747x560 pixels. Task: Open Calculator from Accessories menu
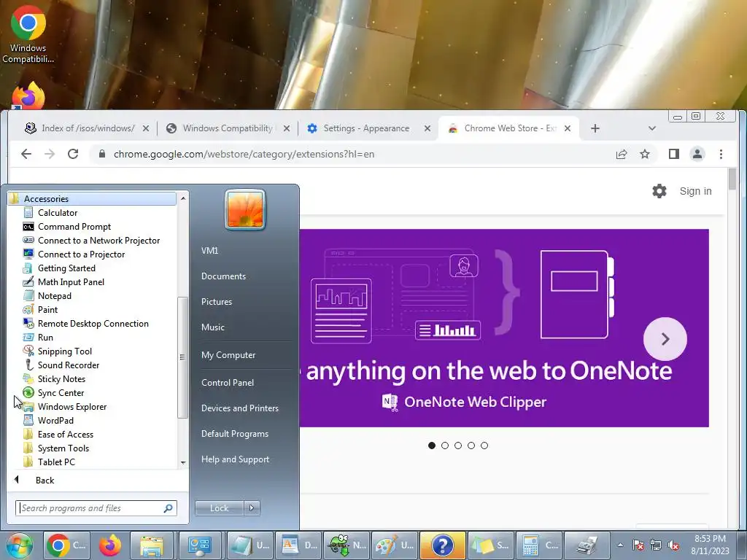[x=57, y=213]
